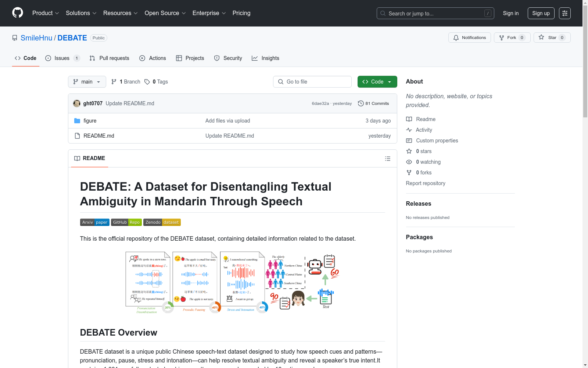Click the star icon beside 0 stars

(409, 151)
